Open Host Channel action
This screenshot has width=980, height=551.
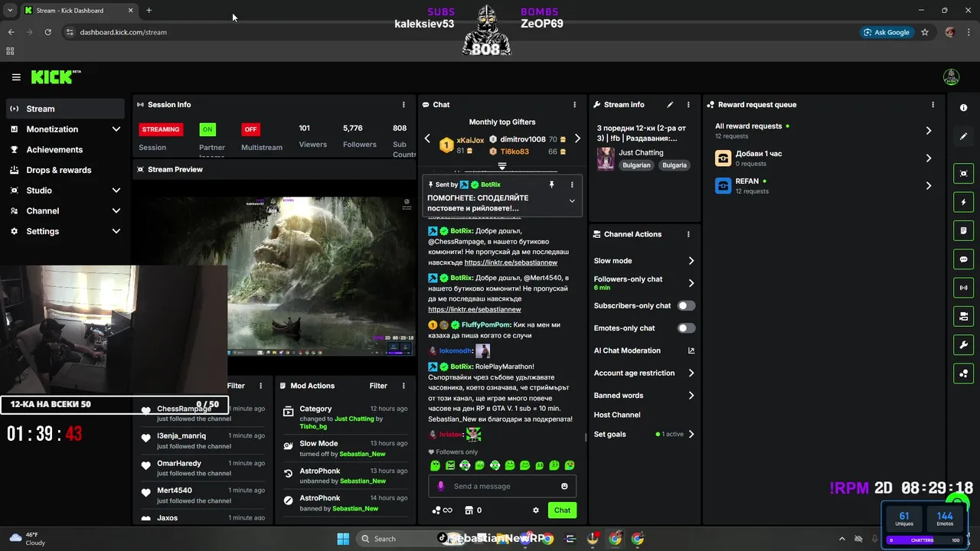click(x=617, y=415)
